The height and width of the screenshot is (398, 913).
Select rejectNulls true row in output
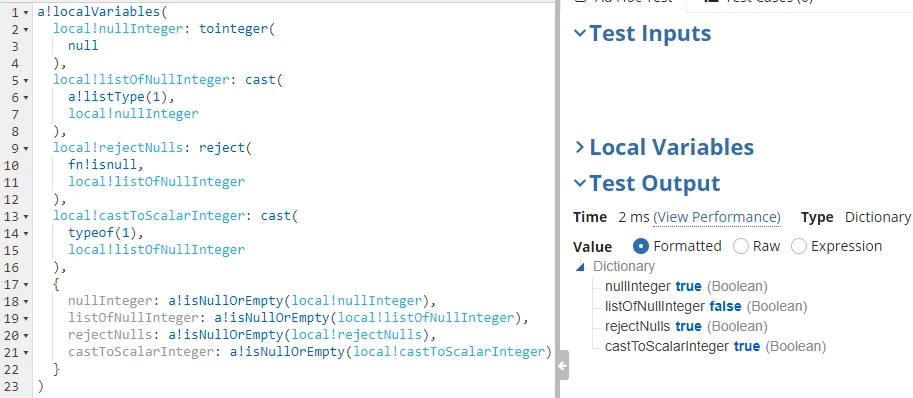tap(686, 326)
